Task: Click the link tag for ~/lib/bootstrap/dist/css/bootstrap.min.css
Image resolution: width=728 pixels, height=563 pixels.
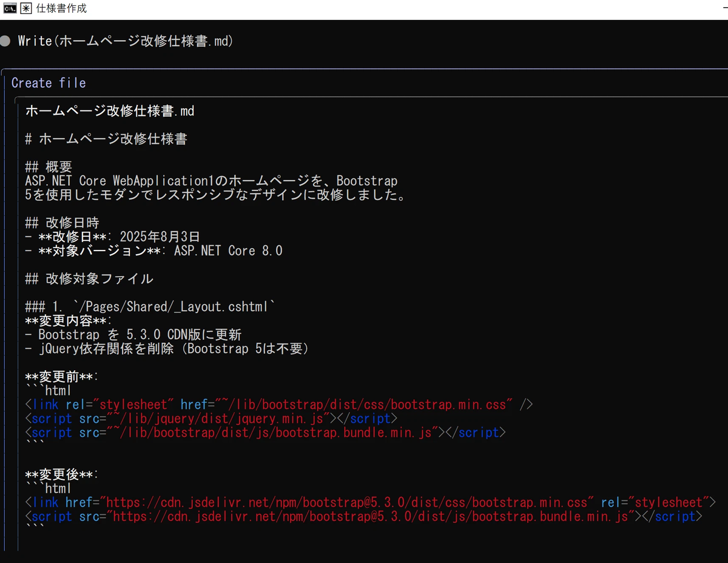Action: click(279, 404)
